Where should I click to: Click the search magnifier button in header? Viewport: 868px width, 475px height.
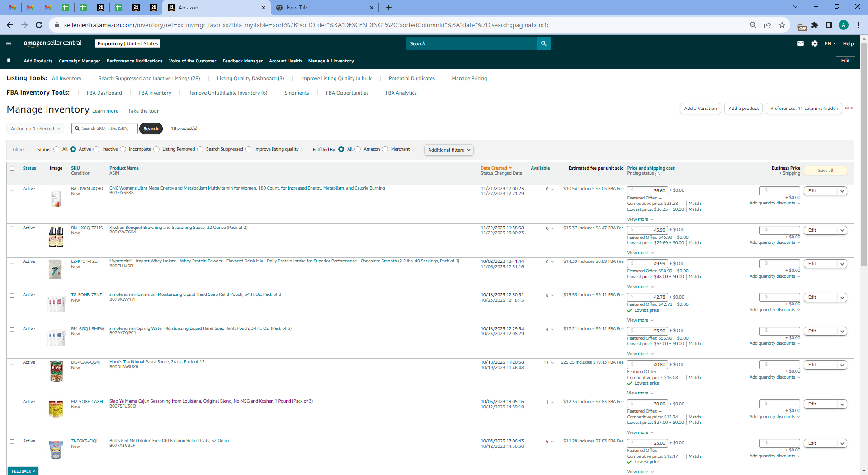click(x=543, y=43)
